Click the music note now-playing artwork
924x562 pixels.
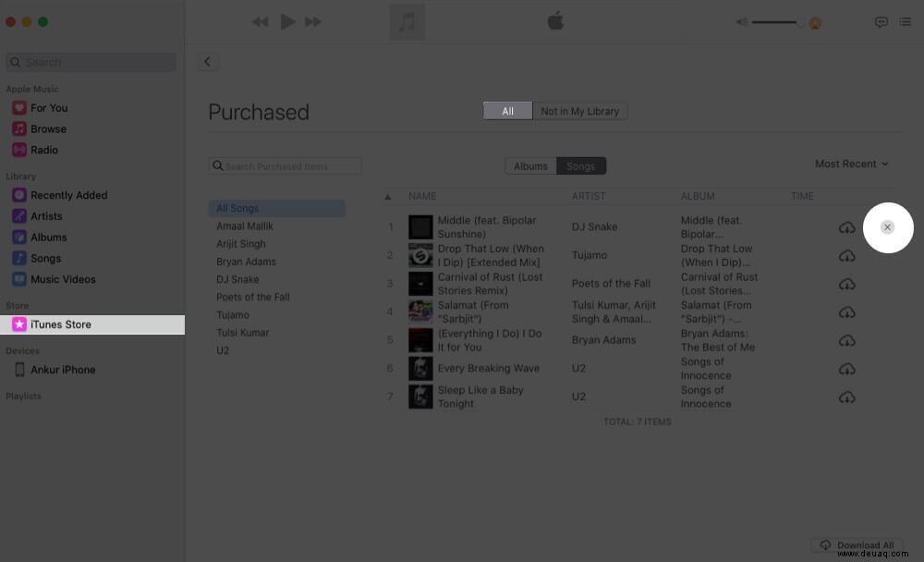407,22
